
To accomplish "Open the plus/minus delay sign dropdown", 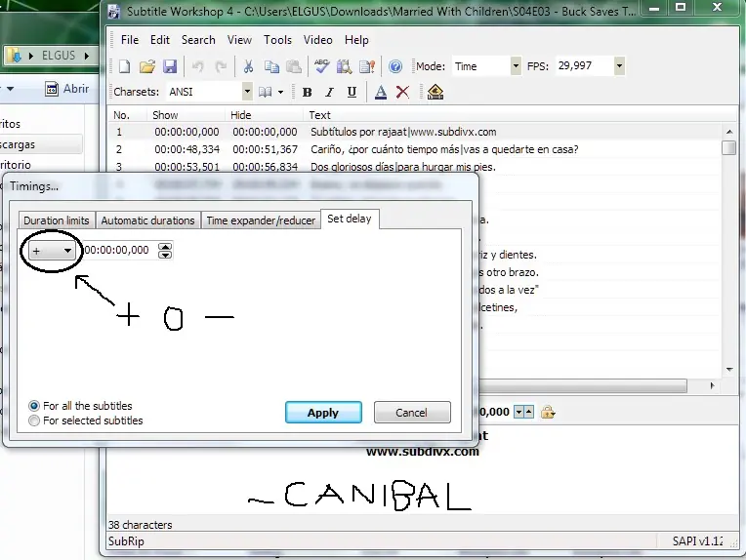I will (x=52, y=251).
